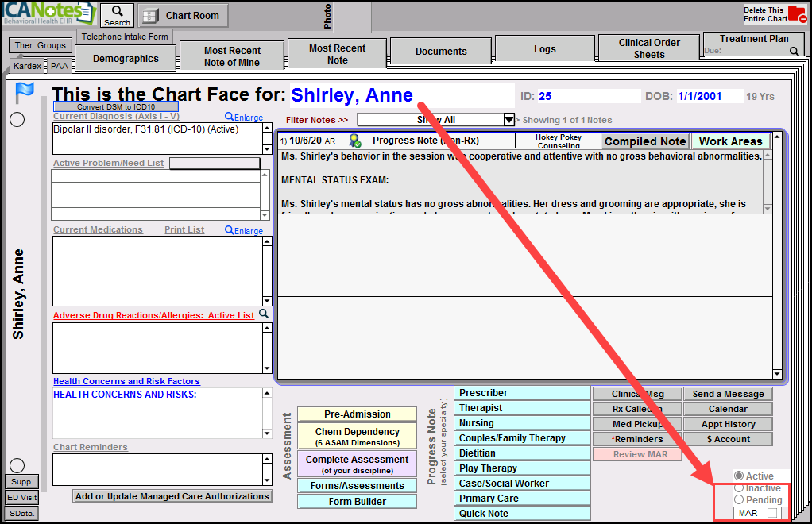The image size is (812, 524).
Task: Click the Search magnifier button
Action: tap(117, 14)
